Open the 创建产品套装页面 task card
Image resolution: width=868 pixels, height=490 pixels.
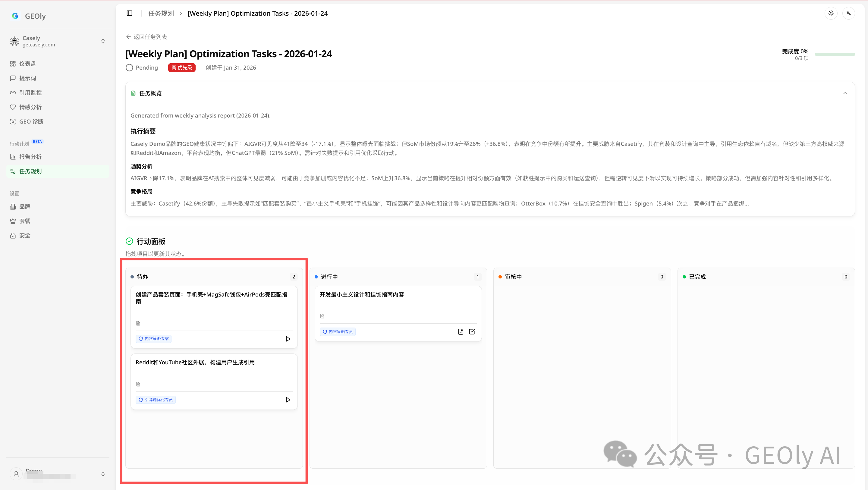[214, 317]
